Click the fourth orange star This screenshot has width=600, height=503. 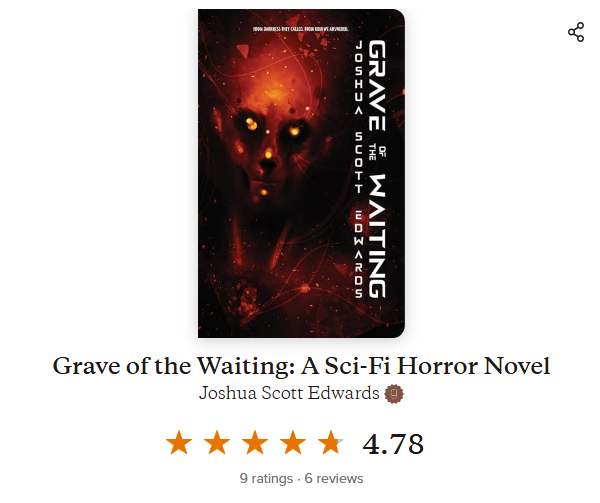293,443
